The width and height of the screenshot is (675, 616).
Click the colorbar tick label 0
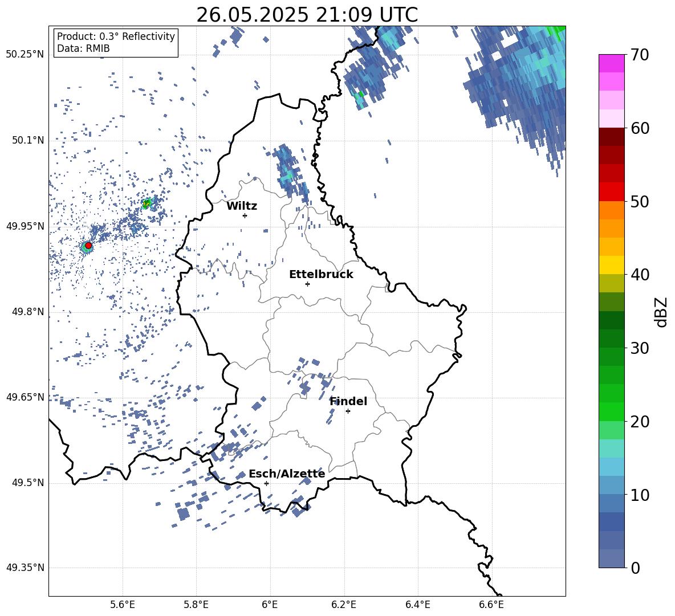pos(635,568)
